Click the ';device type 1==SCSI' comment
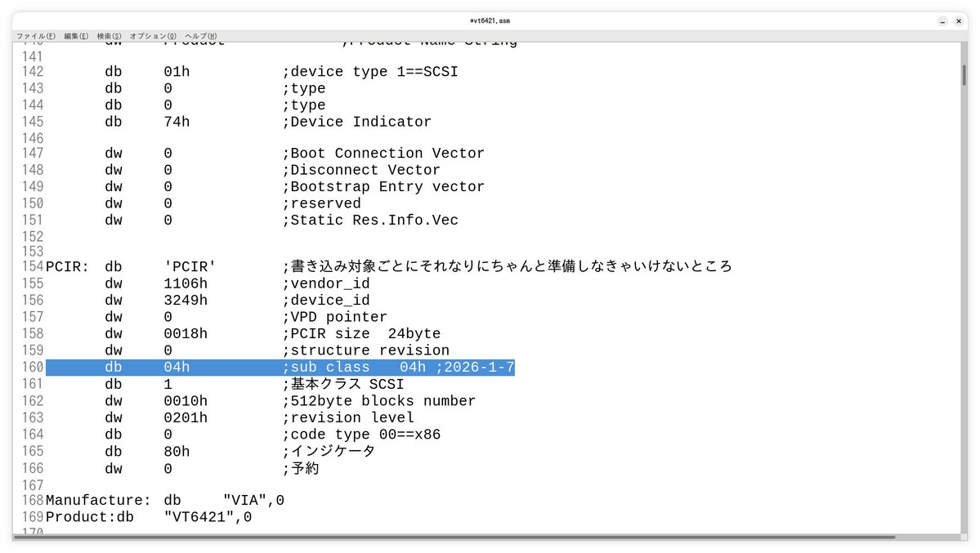Screen dimensions: 980x553 (x=370, y=72)
